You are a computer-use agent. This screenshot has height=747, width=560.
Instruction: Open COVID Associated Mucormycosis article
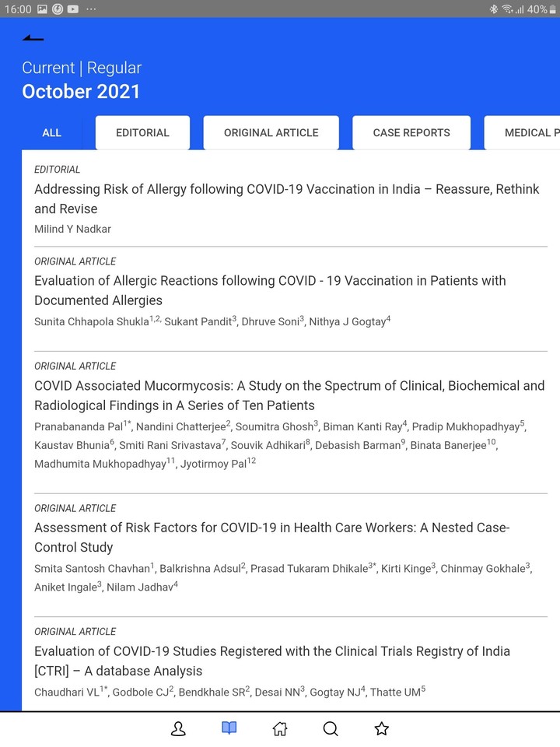pos(289,395)
